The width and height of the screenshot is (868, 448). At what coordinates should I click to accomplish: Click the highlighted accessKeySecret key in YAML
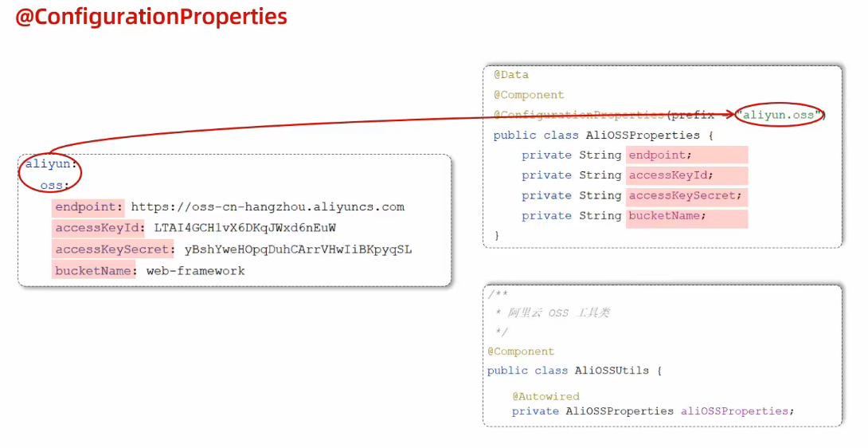114,250
